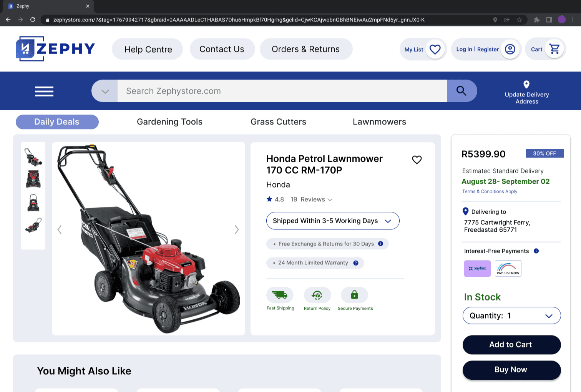This screenshot has width=581, height=392.
Task: Open Gardening Tools category
Action: [169, 122]
